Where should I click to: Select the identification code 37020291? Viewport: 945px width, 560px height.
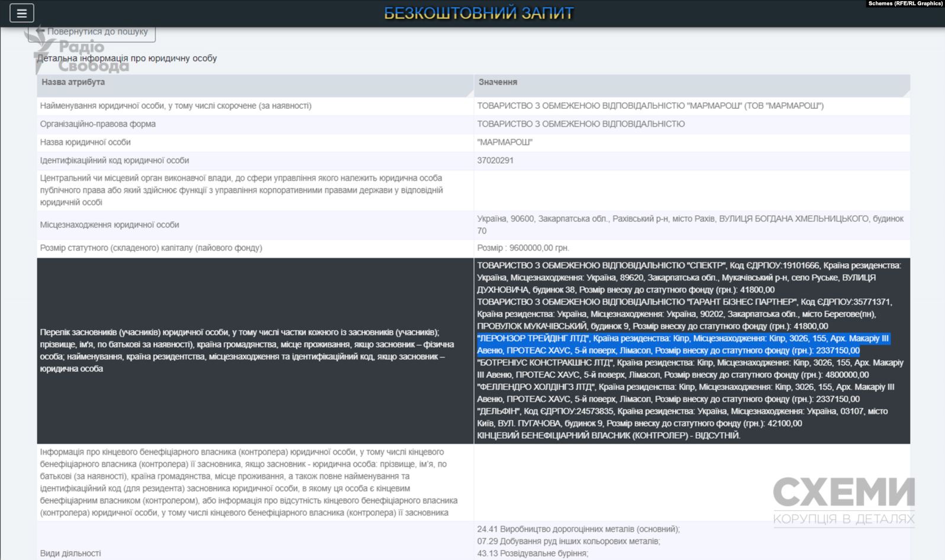tap(495, 161)
